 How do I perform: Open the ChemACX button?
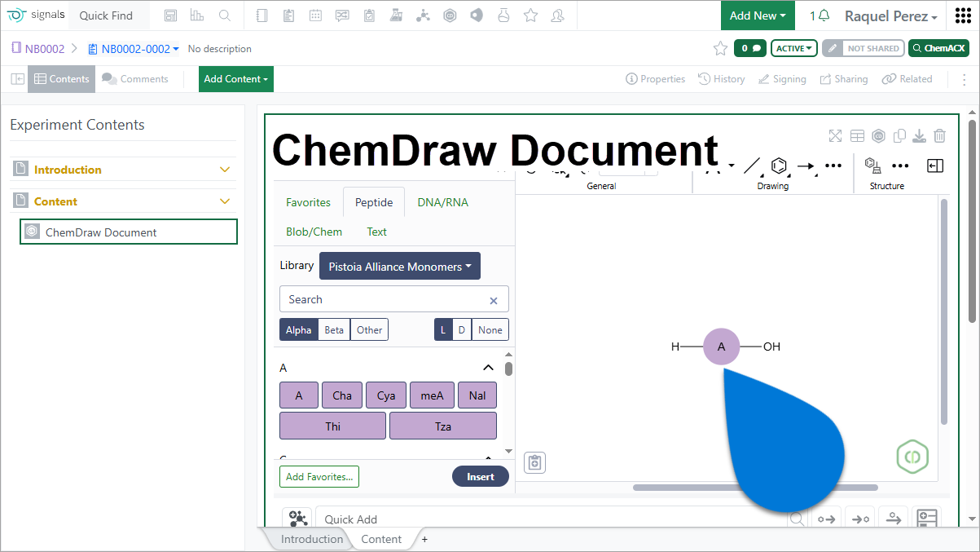coord(938,49)
